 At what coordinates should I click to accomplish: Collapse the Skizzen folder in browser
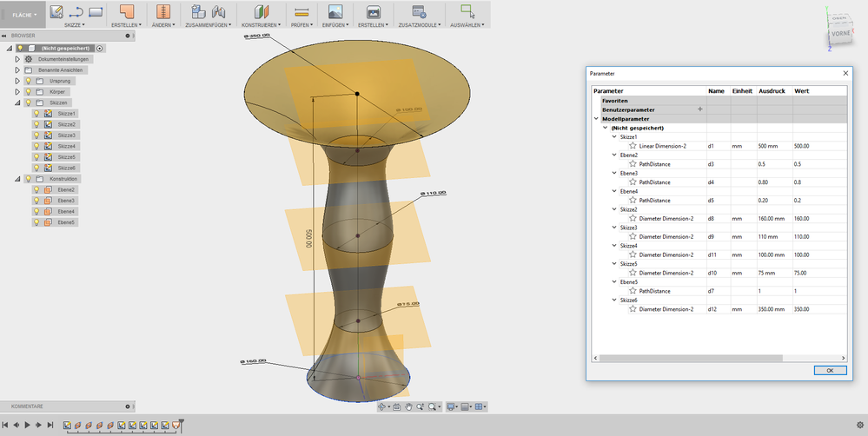17,102
